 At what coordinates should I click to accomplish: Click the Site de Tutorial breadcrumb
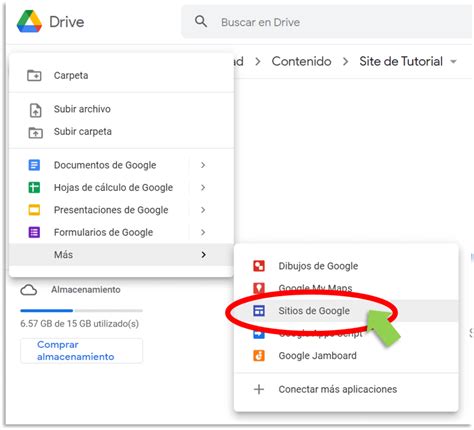click(401, 61)
